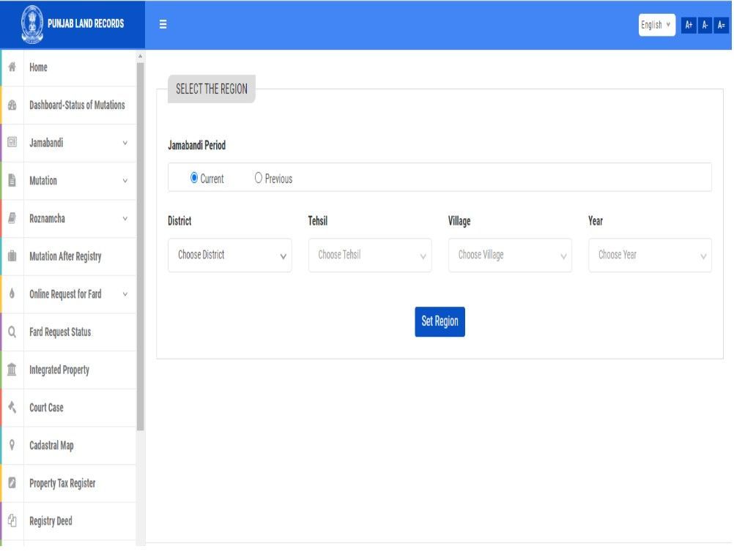Image resolution: width=734 pixels, height=560 pixels.
Task: Select the Previous Jamabandi period radio
Action: [x=259, y=178]
